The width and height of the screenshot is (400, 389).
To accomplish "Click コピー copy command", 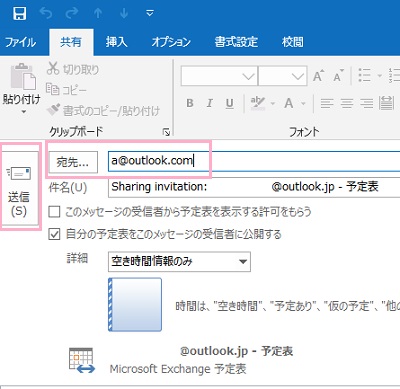I will 66,90.
